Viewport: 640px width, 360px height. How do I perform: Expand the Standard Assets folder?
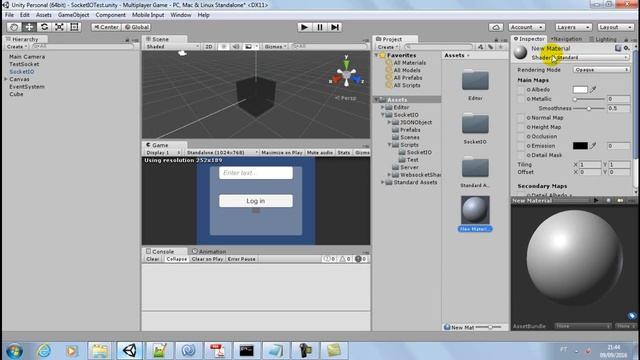point(383,182)
